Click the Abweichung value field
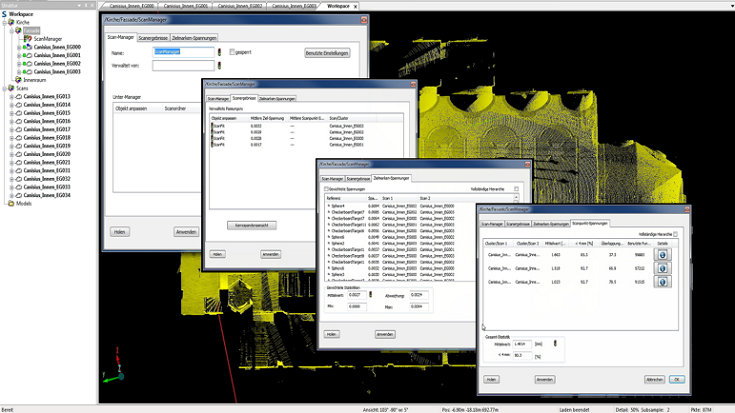This screenshot has height=413, width=735. 419,295
